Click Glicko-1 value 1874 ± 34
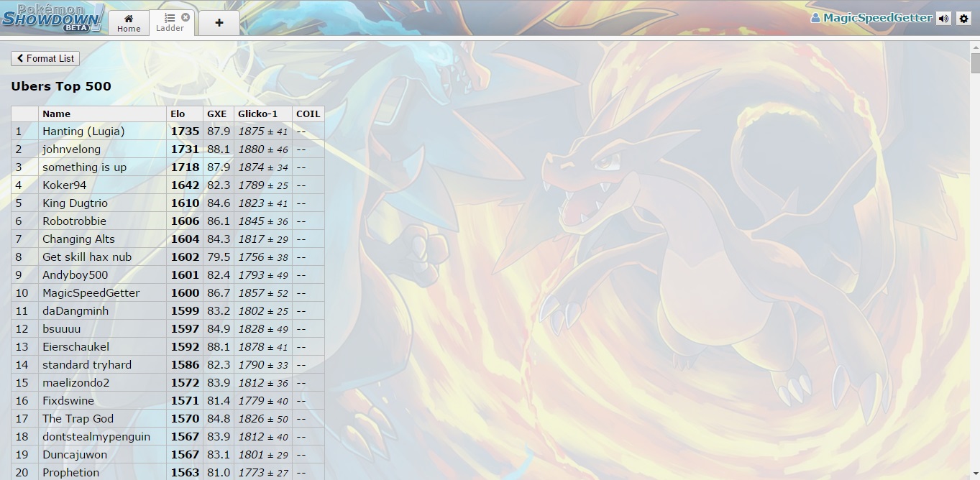Viewport: 980px width, 480px height. (x=263, y=167)
